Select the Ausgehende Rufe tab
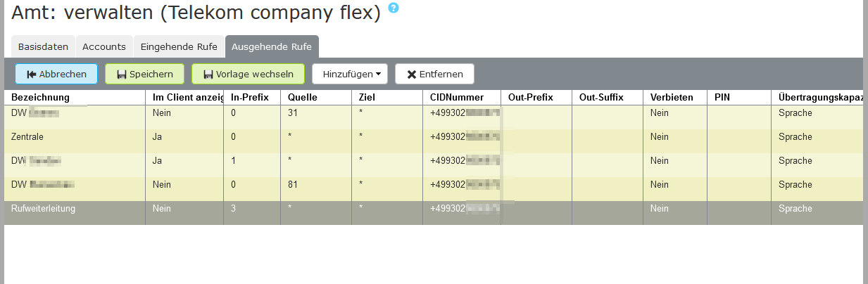868x284 pixels. click(x=272, y=47)
